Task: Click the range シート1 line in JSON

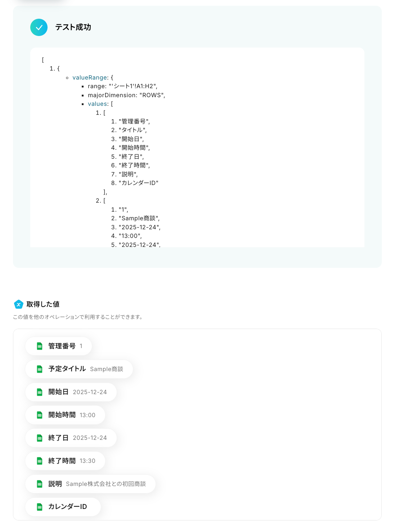Action: (122, 86)
